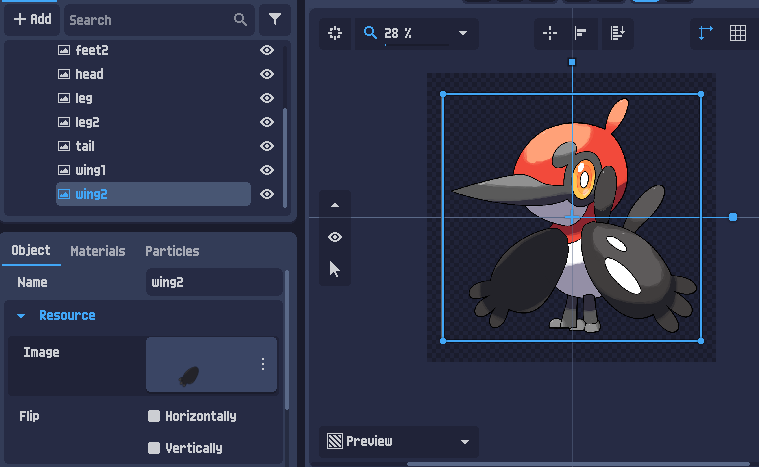Click the Preview hatched icon
The height and width of the screenshot is (467, 759).
335,441
